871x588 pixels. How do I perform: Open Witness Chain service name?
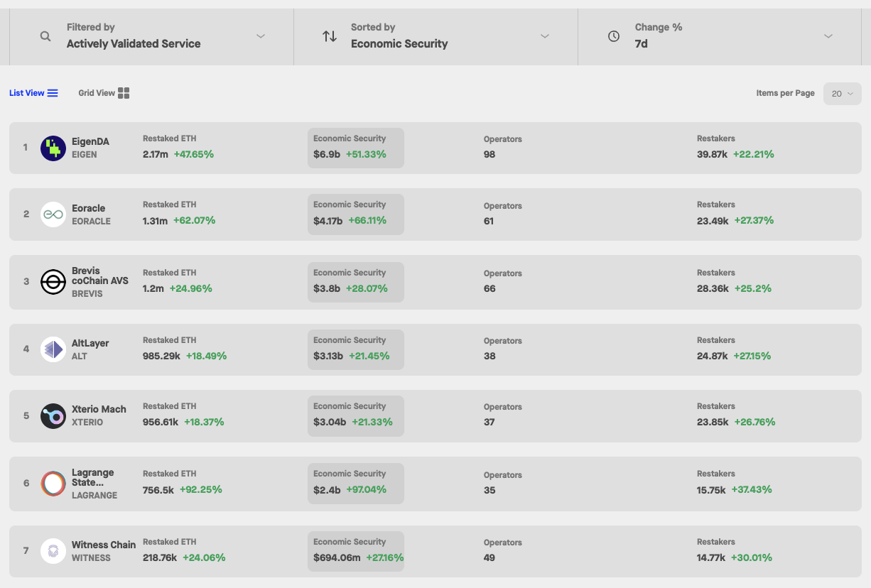104,545
